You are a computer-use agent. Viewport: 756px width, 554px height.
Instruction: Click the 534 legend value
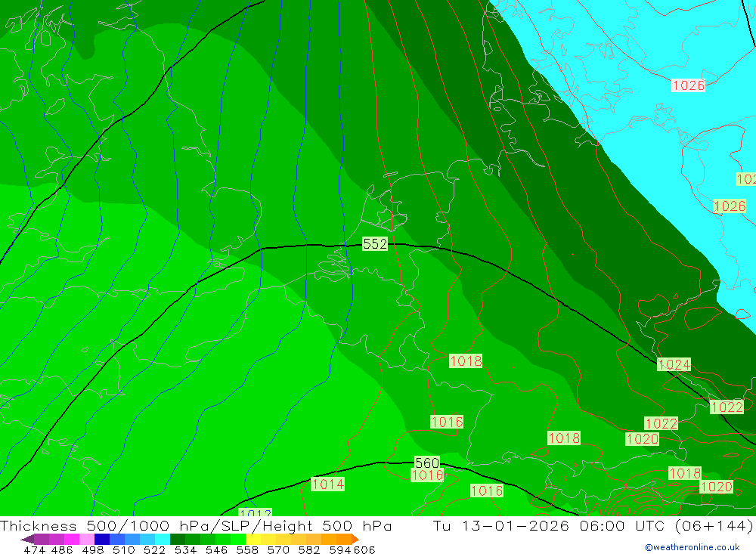pyautogui.click(x=185, y=550)
